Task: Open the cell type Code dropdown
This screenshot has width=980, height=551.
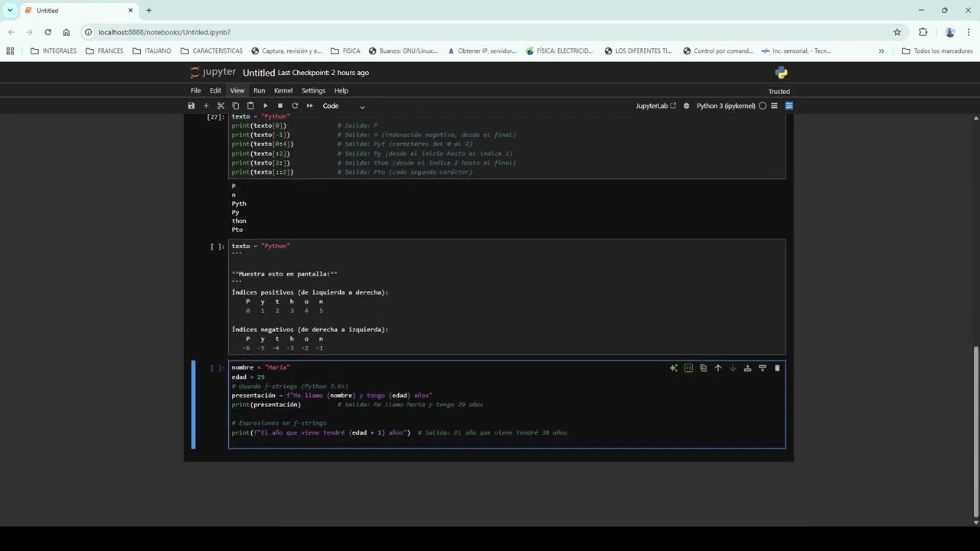Action: pyautogui.click(x=344, y=106)
